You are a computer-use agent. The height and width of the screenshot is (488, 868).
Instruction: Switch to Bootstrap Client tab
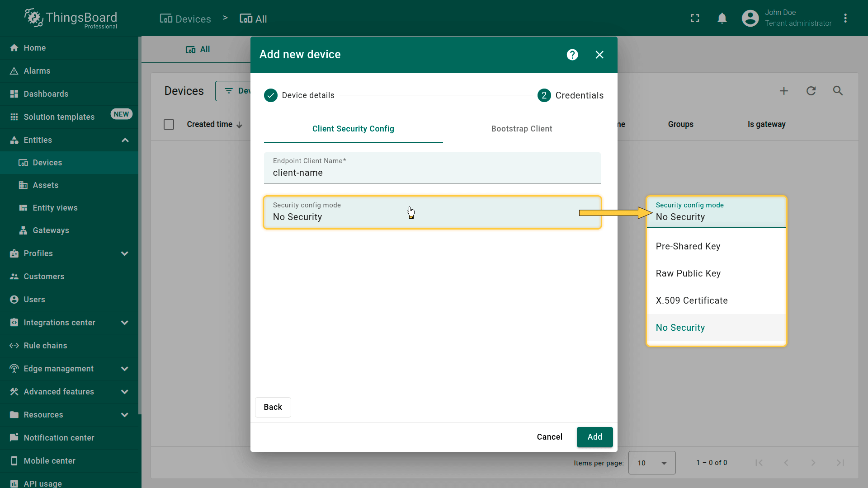tap(522, 129)
